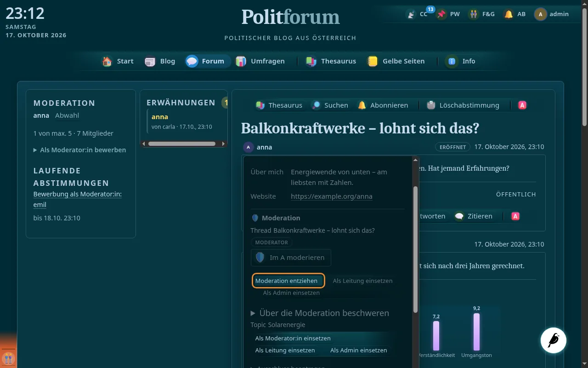Image resolution: width=588 pixels, height=368 pixels.
Task: Click the Start house icon
Action: pos(107,61)
